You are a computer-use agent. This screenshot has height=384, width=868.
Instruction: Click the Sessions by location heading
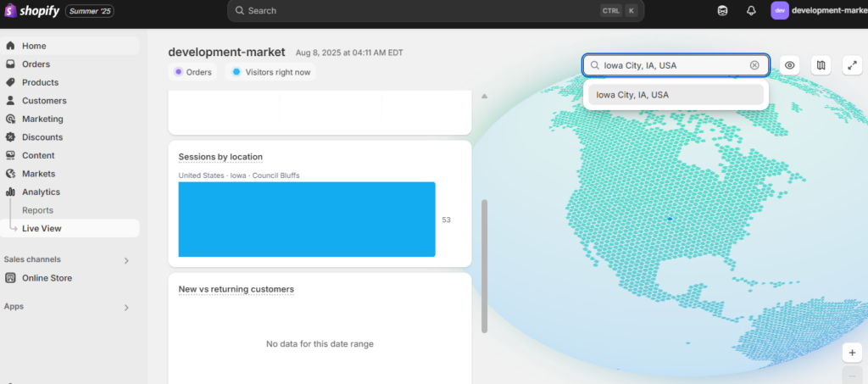(x=220, y=157)
